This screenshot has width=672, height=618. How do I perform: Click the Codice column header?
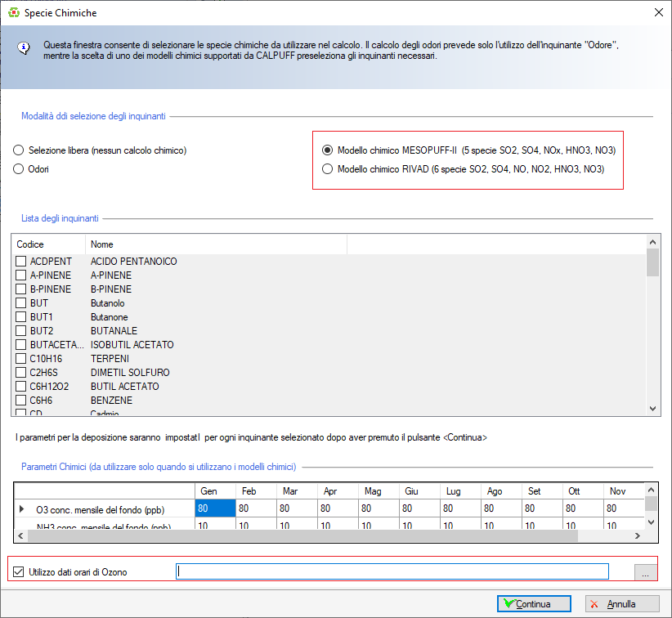(47, 244)
